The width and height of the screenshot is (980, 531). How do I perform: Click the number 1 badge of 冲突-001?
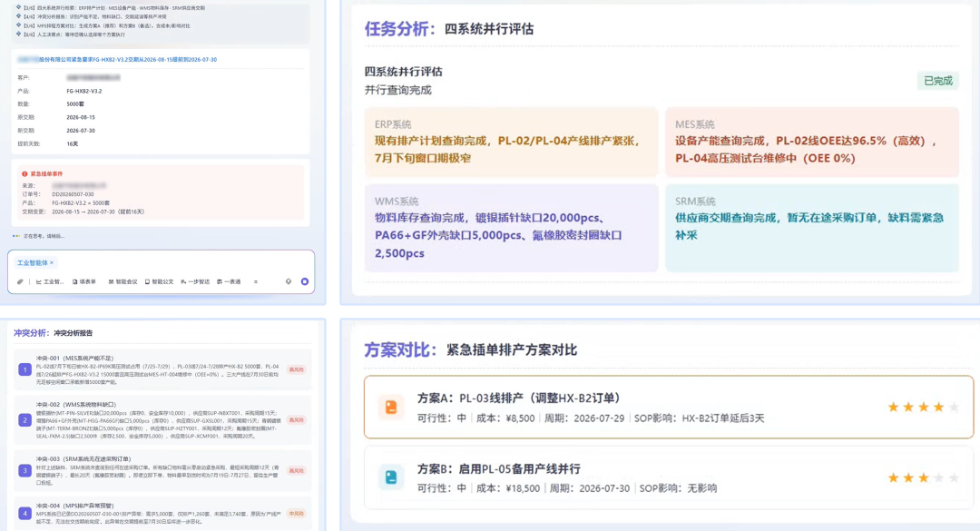coord(25,369)
